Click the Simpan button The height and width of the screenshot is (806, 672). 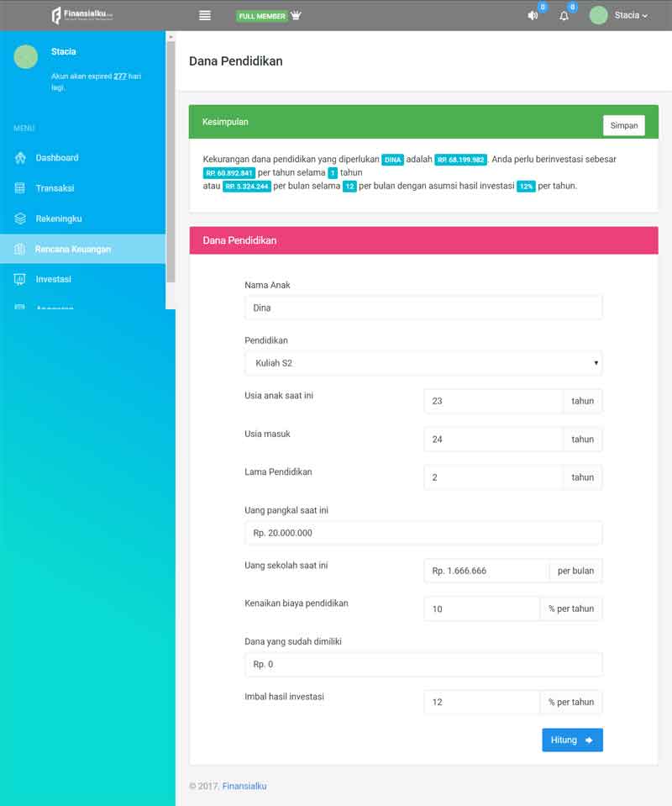(x=623, y=125)
